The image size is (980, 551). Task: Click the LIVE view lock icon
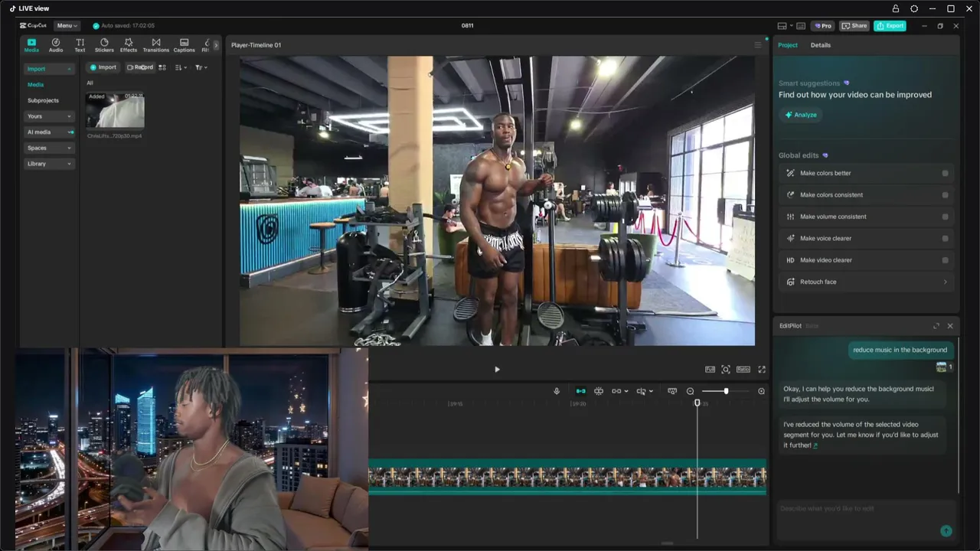(896, 8)
